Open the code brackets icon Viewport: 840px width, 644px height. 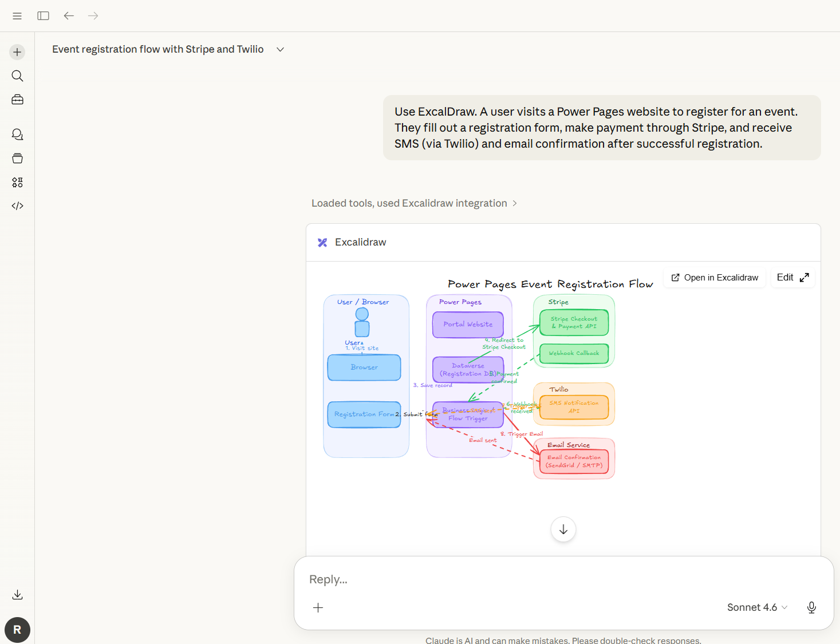pyautogui.click(x=17, y=206)
